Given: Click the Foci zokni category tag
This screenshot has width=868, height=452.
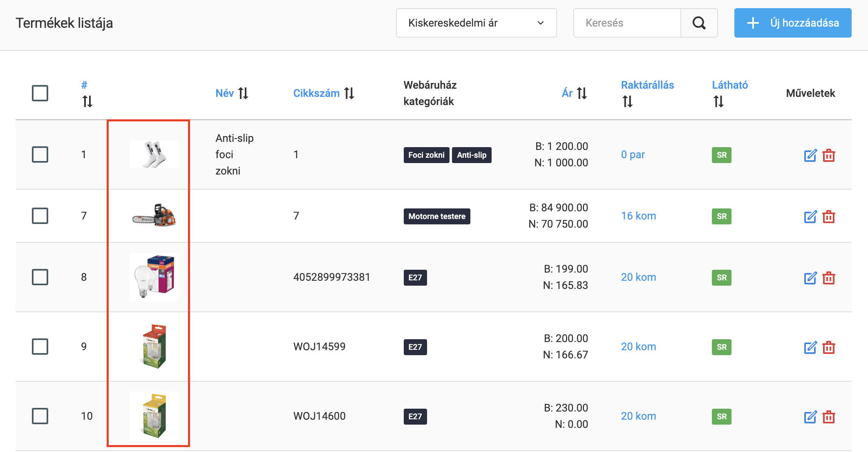Looking at the screenshot, I should pyautogui.click(x=426, y=155).
